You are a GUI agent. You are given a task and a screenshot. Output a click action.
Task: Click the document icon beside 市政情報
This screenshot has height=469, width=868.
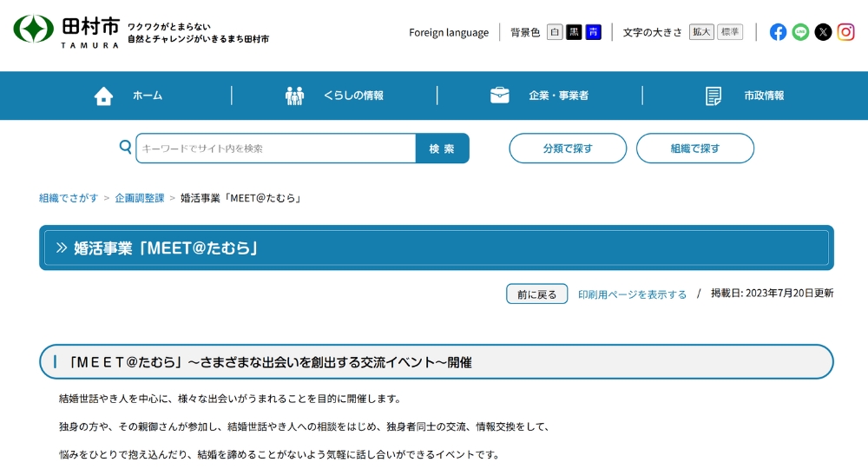713,96
